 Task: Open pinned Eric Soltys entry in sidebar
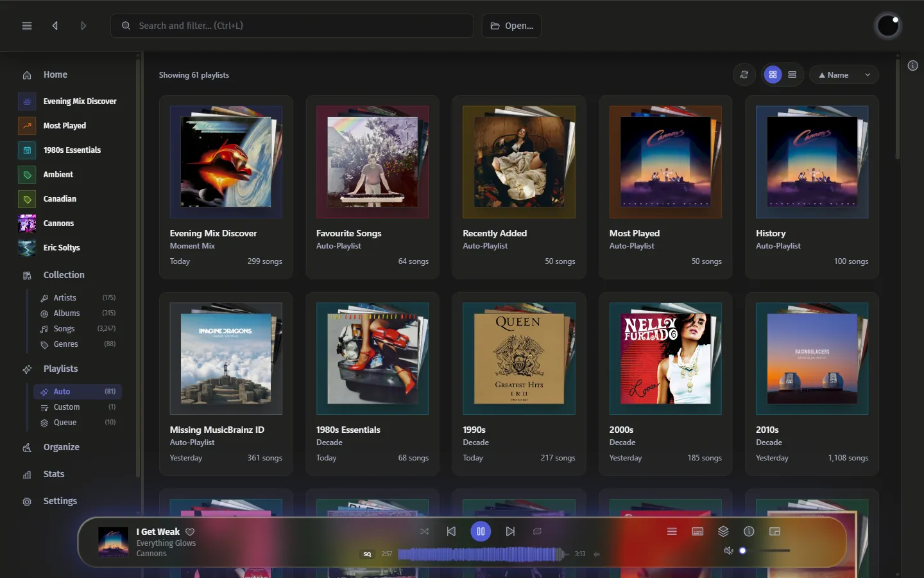(61, 248)
